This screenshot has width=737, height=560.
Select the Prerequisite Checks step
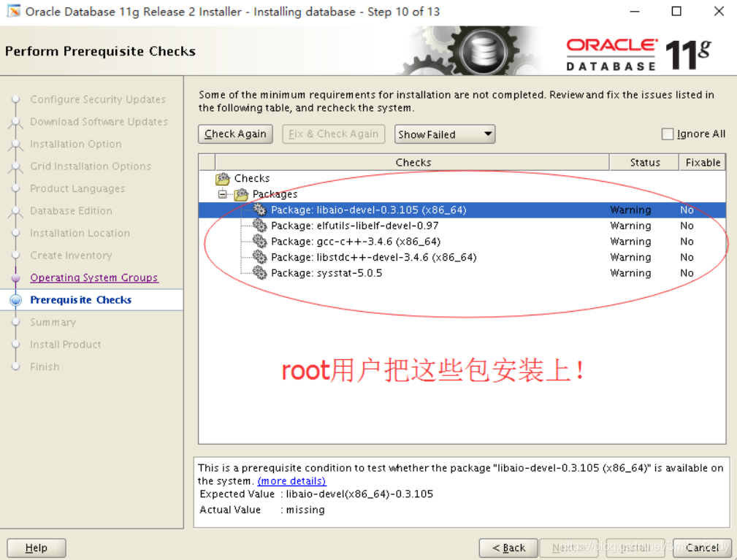tap(81, 300)
